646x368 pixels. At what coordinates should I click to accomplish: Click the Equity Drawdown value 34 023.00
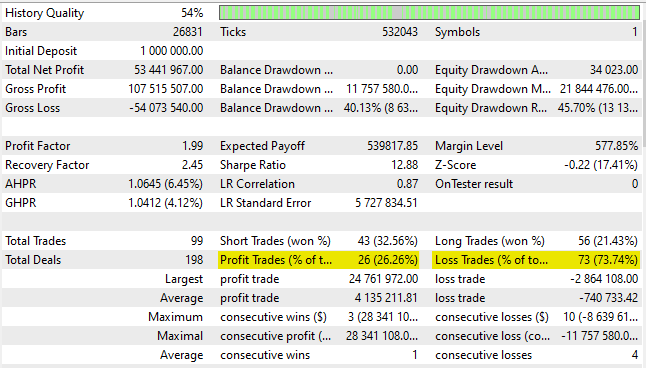click(614, 70)
